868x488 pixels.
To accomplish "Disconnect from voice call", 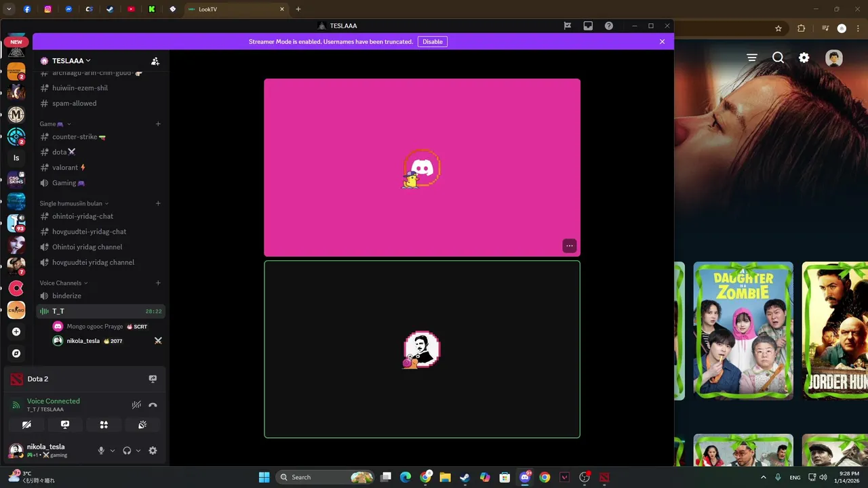I will tap(153, 405).
